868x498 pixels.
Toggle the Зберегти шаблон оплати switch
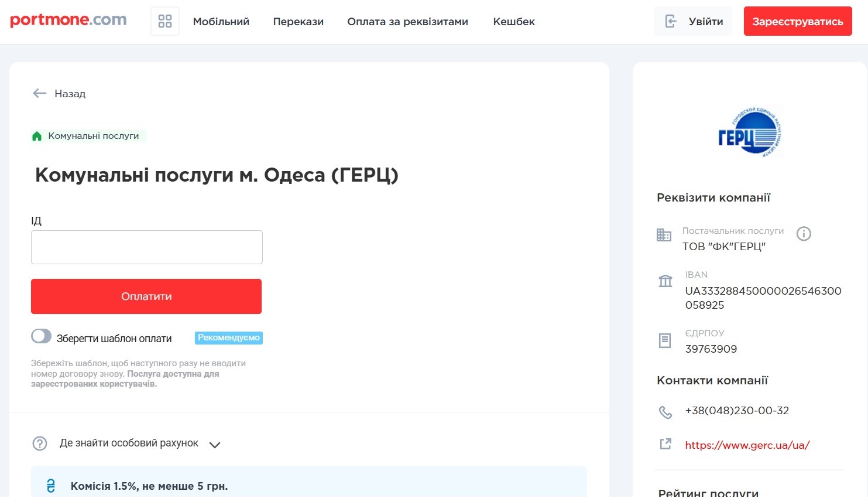(x=42, y=336)
